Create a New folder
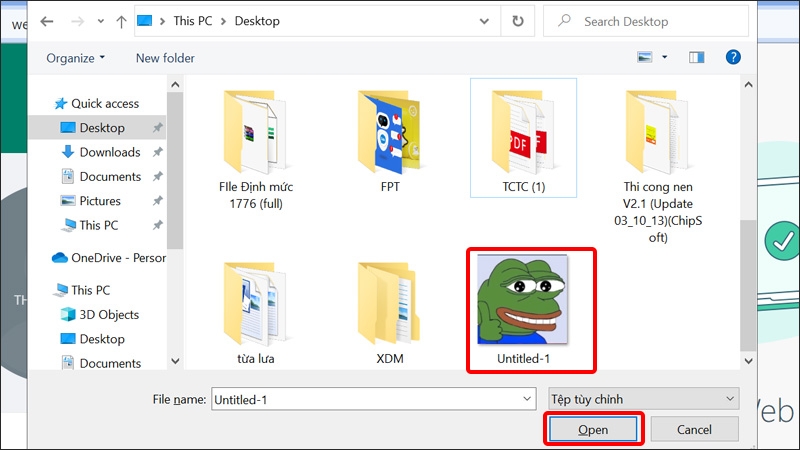This screenshot has height=450, width=800. coord(165,58)
